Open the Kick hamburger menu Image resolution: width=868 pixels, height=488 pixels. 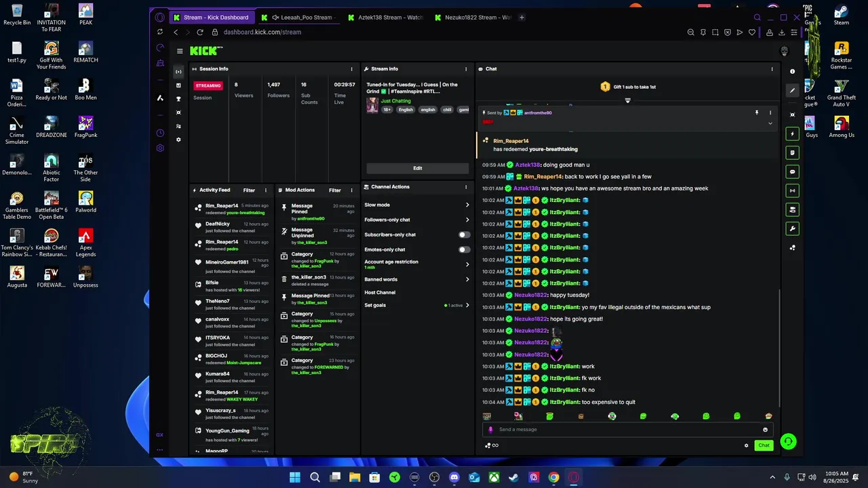[180, 51]
